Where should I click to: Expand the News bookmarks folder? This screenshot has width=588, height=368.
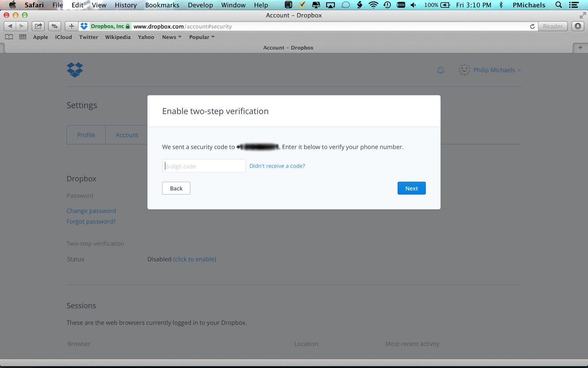tap(172, 37)
